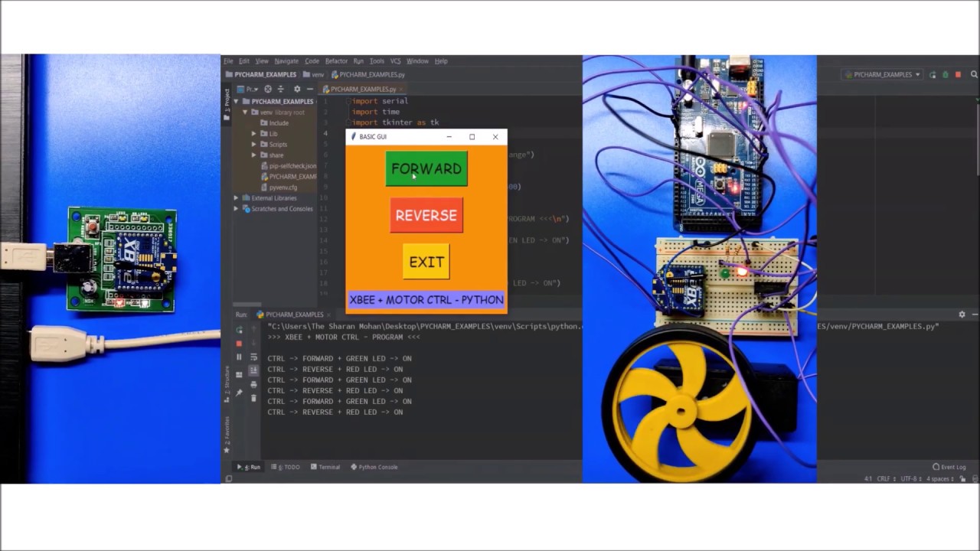Click the rerun icon in top toolbar
This screenshot has height=551, width=980.
[x=932, y=74]
